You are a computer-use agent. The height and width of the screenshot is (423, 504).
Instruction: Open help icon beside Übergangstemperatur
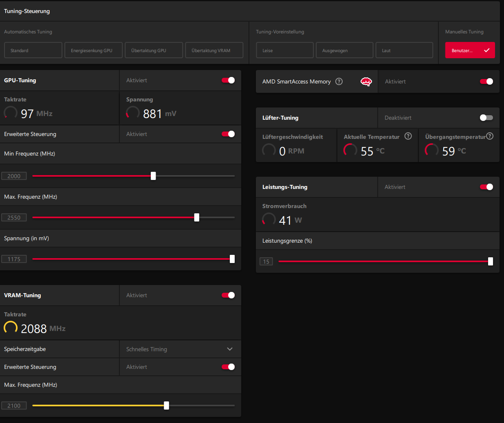tap(490, 136)
